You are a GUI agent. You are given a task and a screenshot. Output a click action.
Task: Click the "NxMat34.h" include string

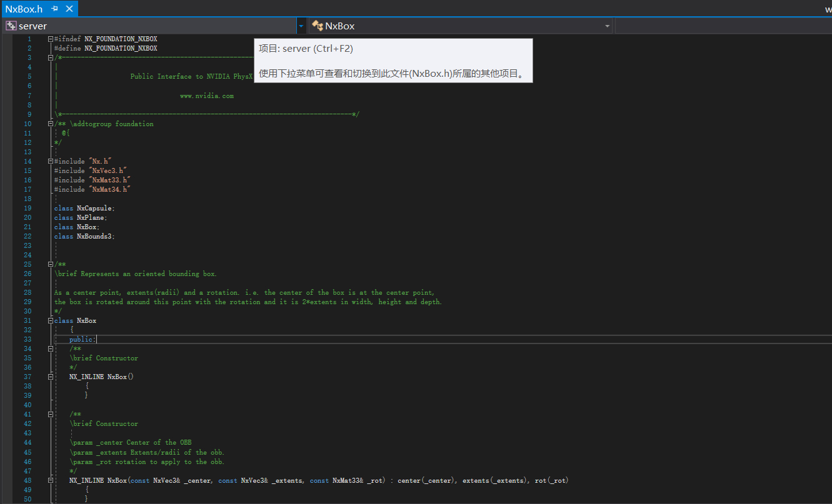pyautogui.click(x=109, y=189)
